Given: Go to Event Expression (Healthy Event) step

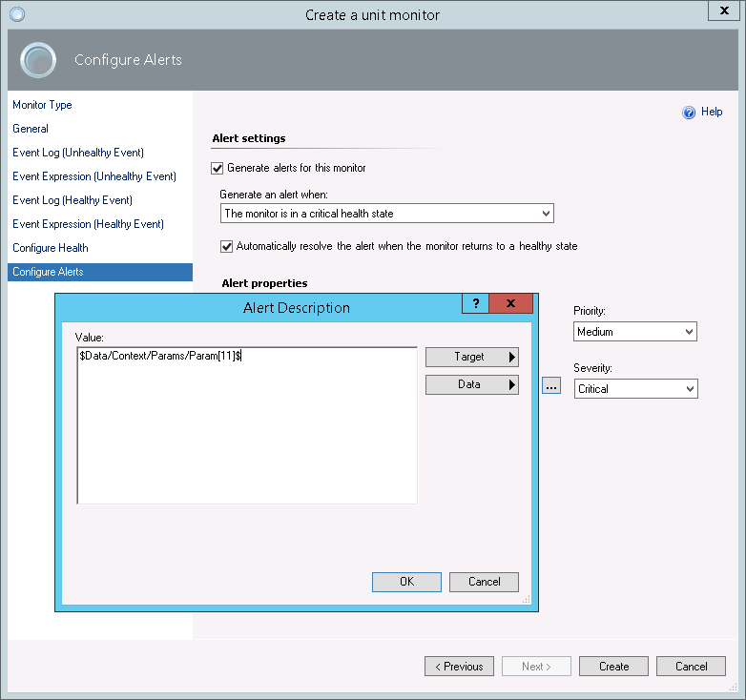Looking at the screenshot, I should coord(88,224).
